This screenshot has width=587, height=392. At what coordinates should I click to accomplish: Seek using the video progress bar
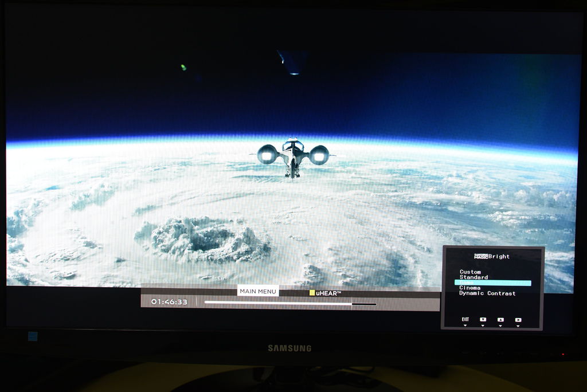click(x=290, y=303)
